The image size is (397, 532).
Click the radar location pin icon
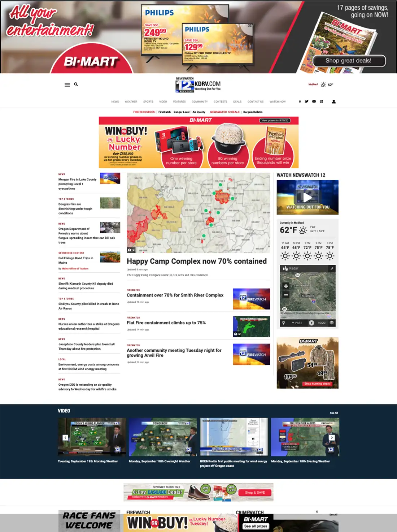point(284,323)
